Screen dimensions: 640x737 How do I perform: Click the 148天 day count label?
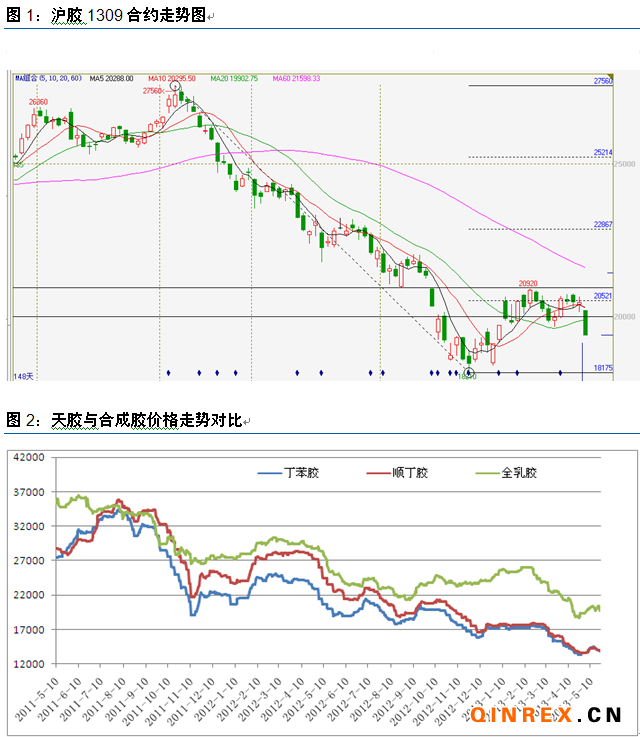coord(23,376)
